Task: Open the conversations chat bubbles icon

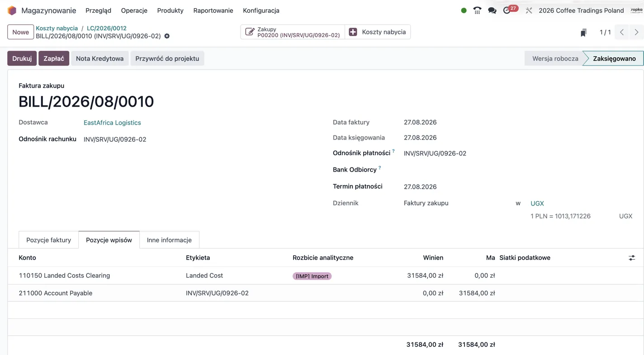Action: tap(492, 10)
